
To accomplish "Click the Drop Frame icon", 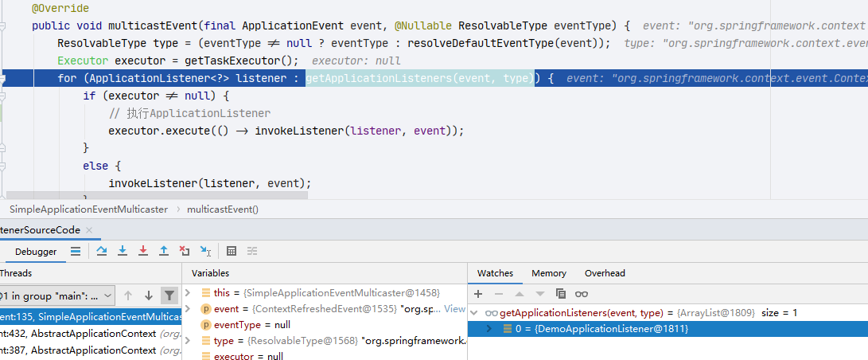I will (x=185, y=251).
